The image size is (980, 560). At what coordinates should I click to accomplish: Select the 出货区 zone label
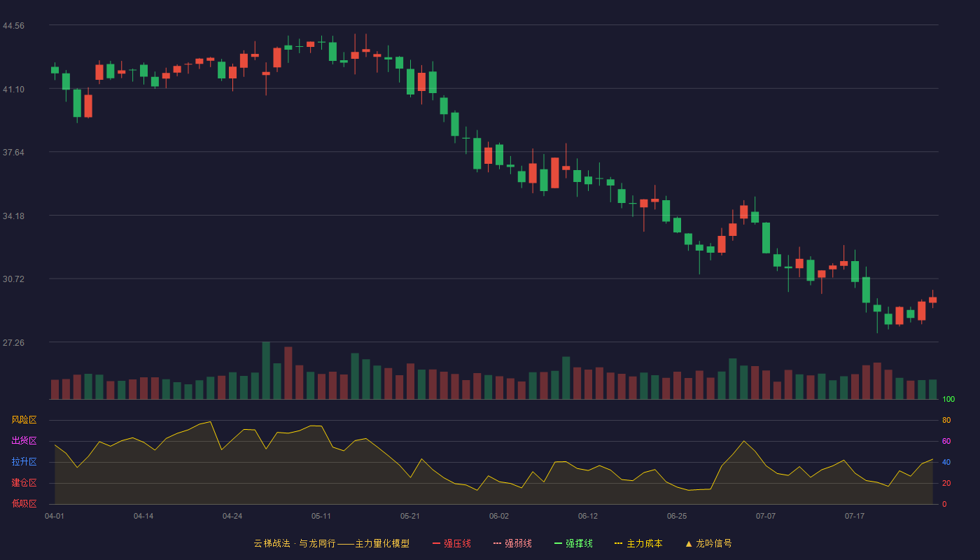[24, 441]
